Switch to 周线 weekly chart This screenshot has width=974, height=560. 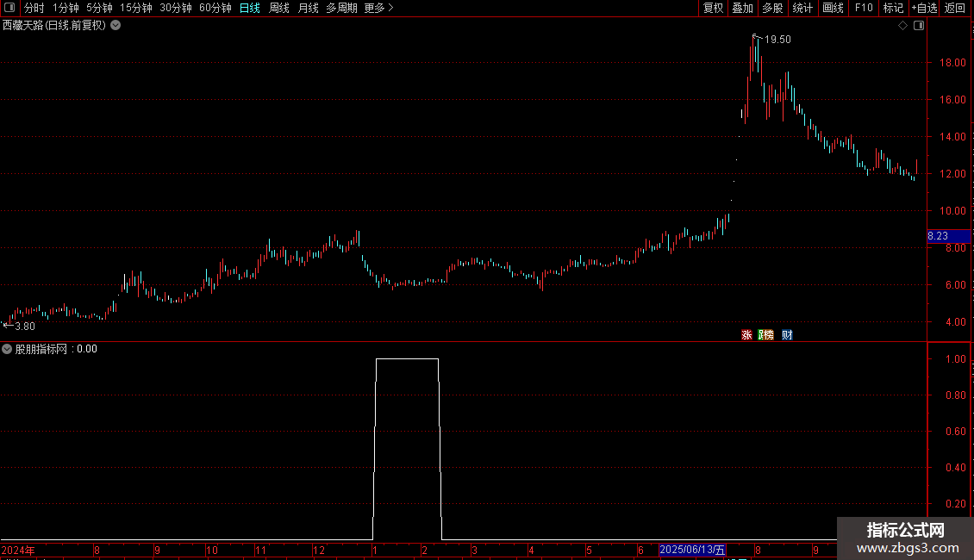click(279, 8)
